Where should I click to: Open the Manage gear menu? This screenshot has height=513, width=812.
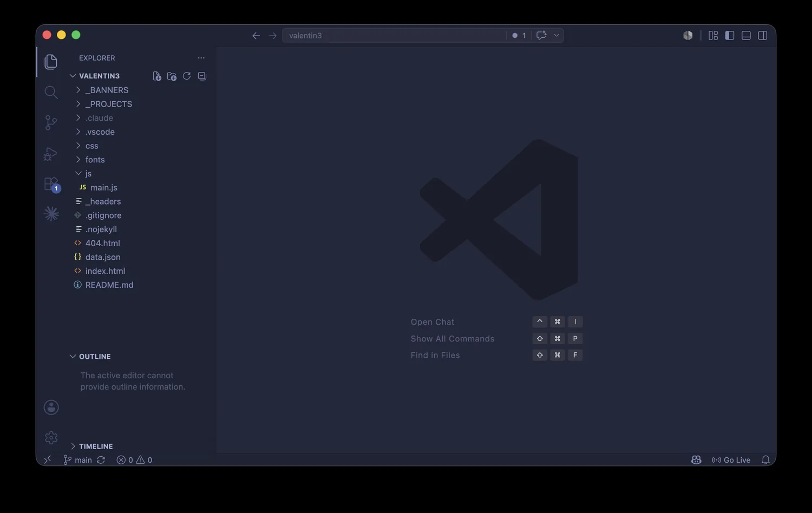(x=51, y=437)
